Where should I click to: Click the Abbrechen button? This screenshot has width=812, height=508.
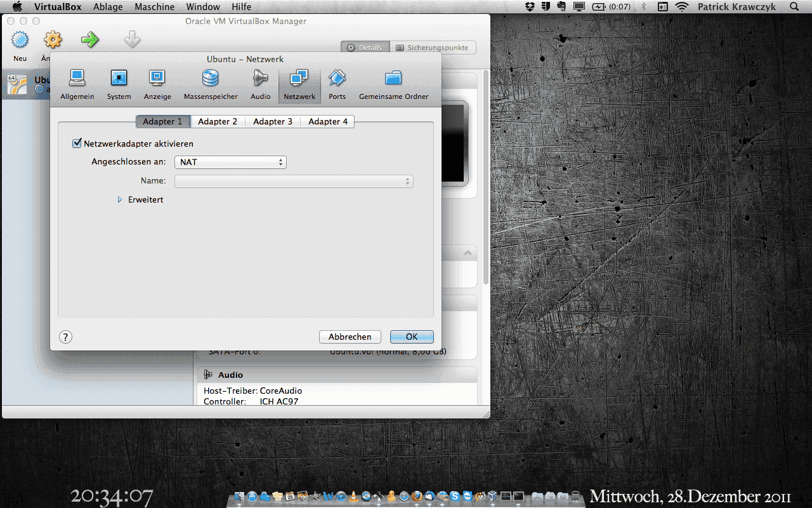pos(350,337)
